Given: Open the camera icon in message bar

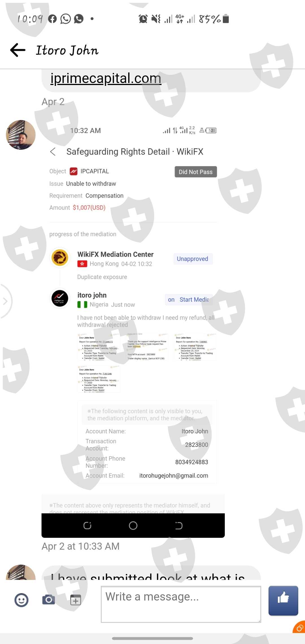Looking at the screenshot, I should click(x=49, y=599).
